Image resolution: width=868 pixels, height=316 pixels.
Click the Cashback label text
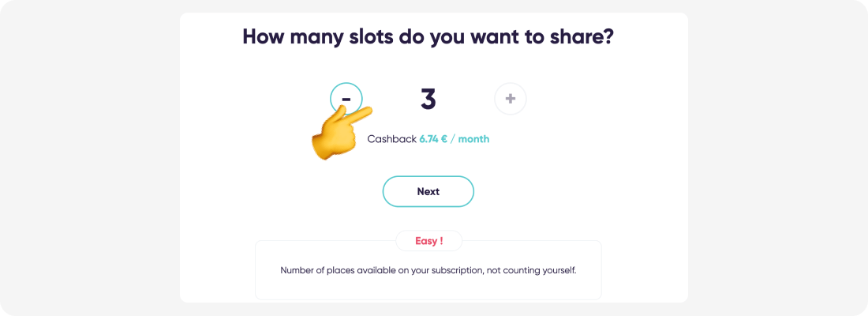point(391,138)
